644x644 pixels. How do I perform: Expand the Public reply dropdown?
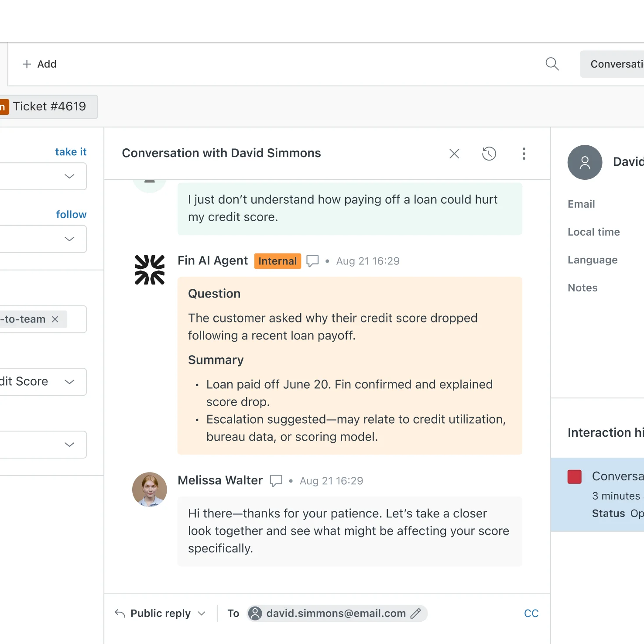click(201, 613)
